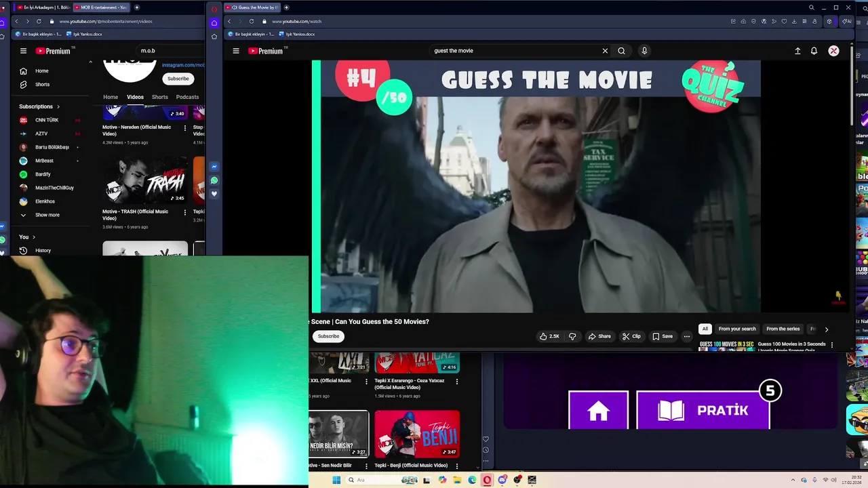Click the search magnifier icon next to 'guest the movie'
This screenshot has width=868, height=488.
click(x=621, y=51)
